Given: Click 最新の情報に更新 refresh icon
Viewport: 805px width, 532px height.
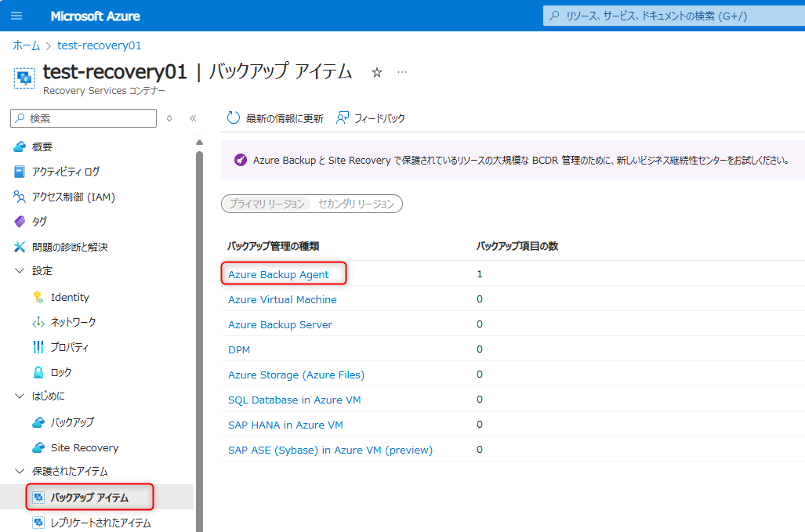Looking at the screenshot, I should [233, 118].
